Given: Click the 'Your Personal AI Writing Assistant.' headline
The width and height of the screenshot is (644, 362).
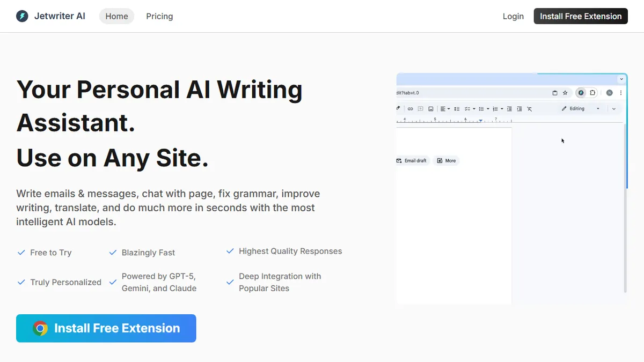Looking at the screenshot, I should pos(159,106).
